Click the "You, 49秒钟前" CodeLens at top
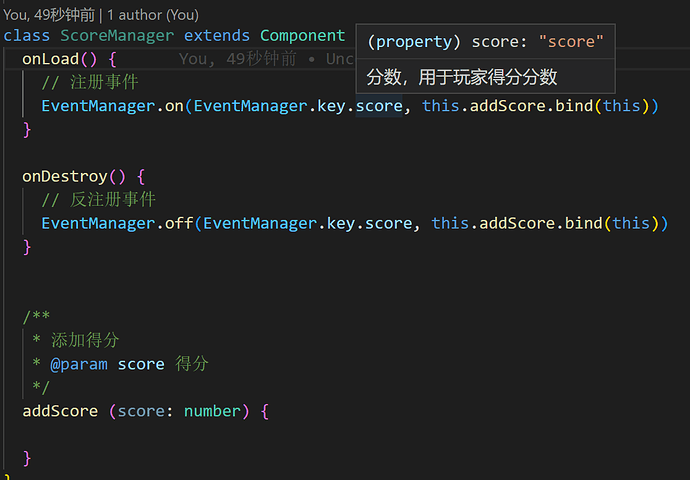 click(49, 15)
